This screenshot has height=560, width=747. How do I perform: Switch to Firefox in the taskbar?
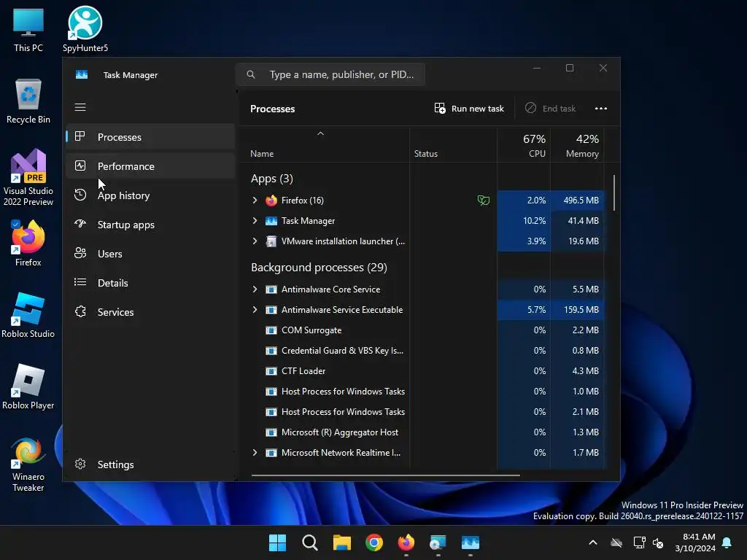pos(406,542)
